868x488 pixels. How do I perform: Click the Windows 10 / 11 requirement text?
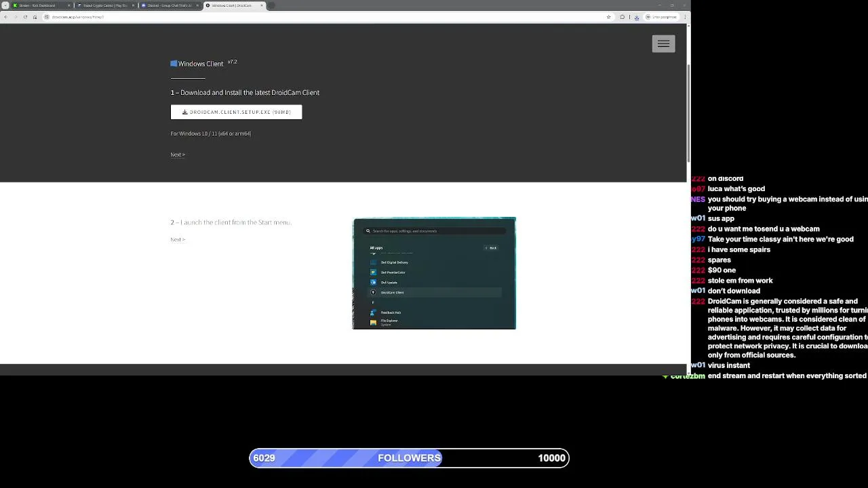[x=211, y=134]
